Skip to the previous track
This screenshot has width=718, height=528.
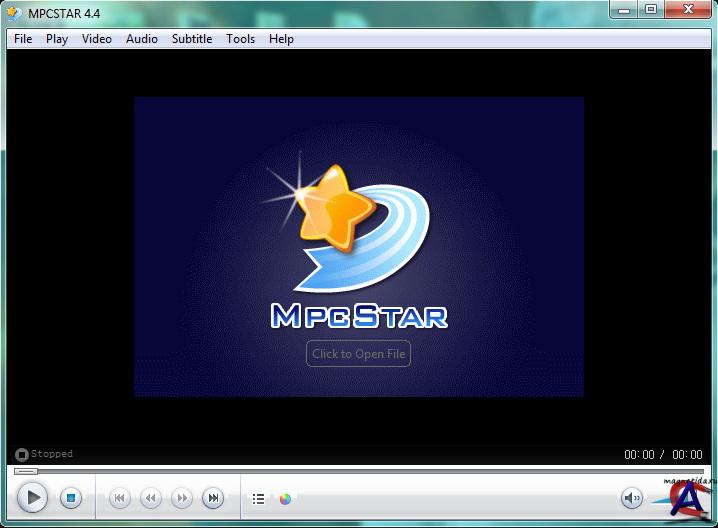pos(120,497)
